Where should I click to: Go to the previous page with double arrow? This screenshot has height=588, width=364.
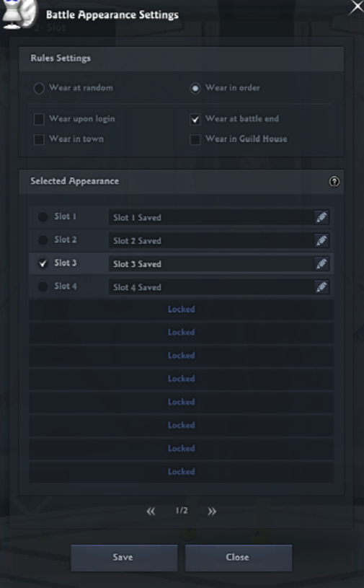151,511
